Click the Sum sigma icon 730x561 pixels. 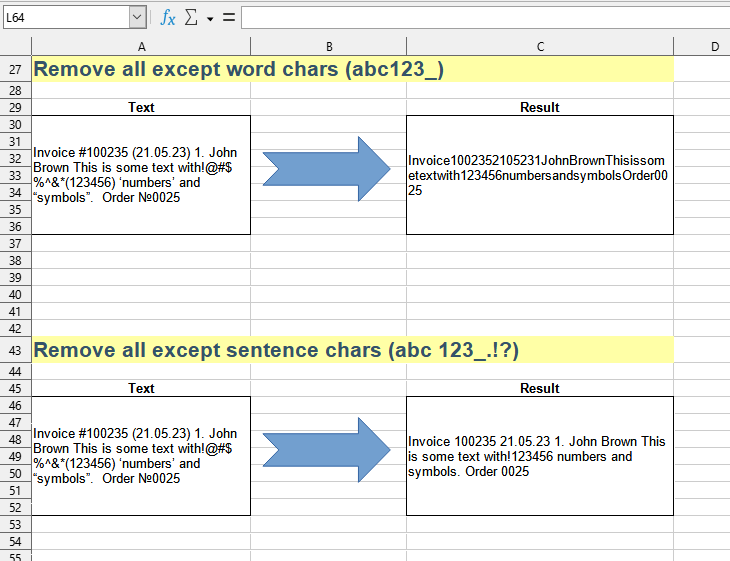pyautogui.click(x=191, y=18)
